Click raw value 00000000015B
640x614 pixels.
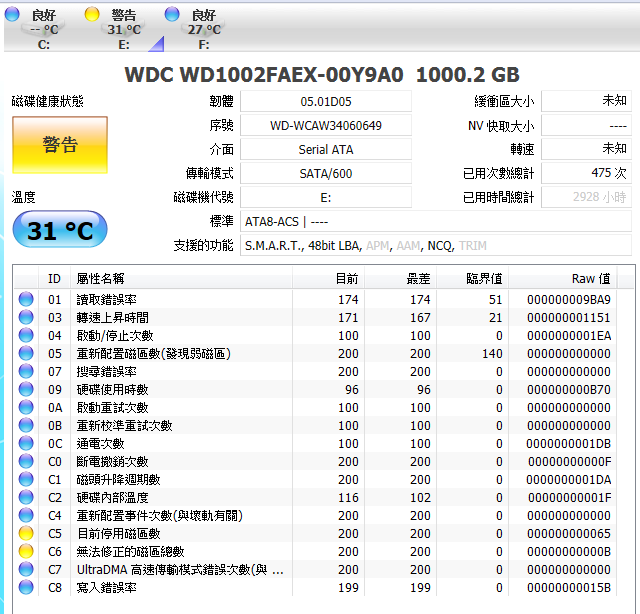[x=569, y=587]
